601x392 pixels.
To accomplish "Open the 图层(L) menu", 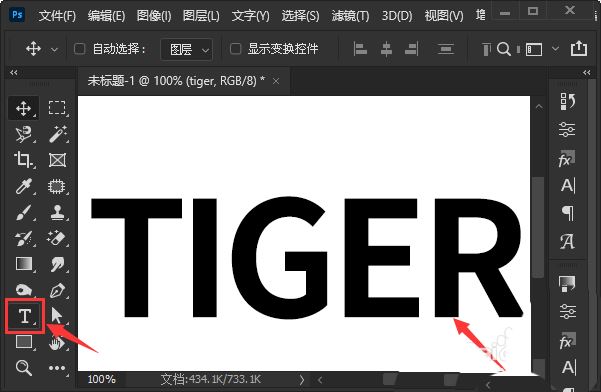I will click(201, 16).
